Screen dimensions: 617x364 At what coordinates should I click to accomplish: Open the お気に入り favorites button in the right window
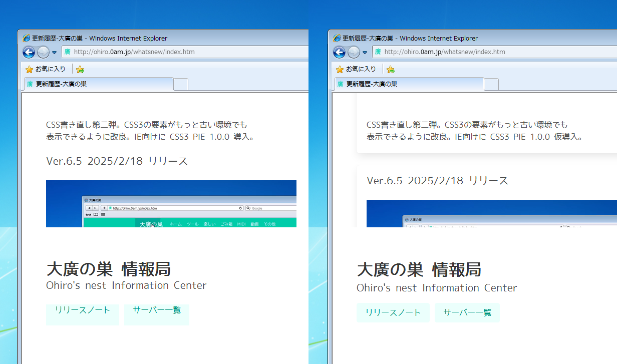356,69
